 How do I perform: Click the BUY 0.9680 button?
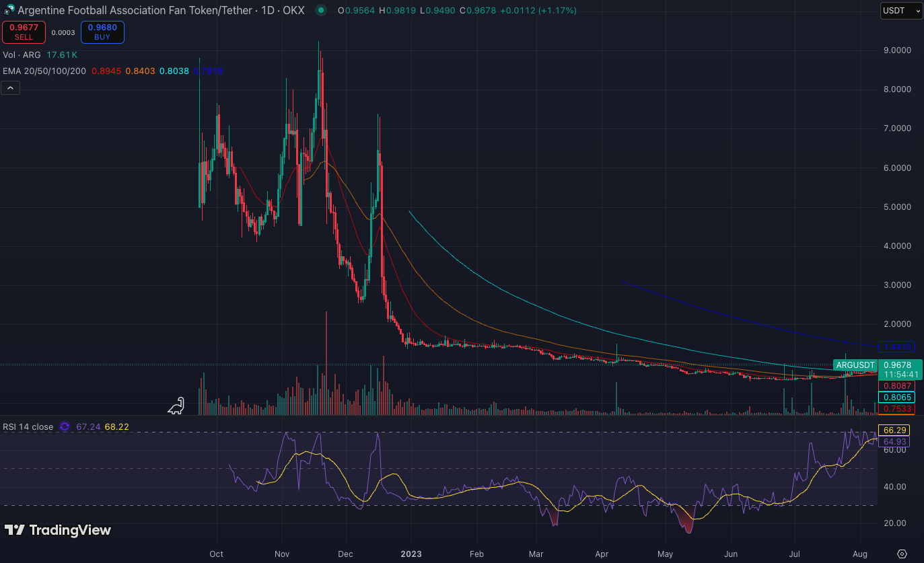click(102, 32)
